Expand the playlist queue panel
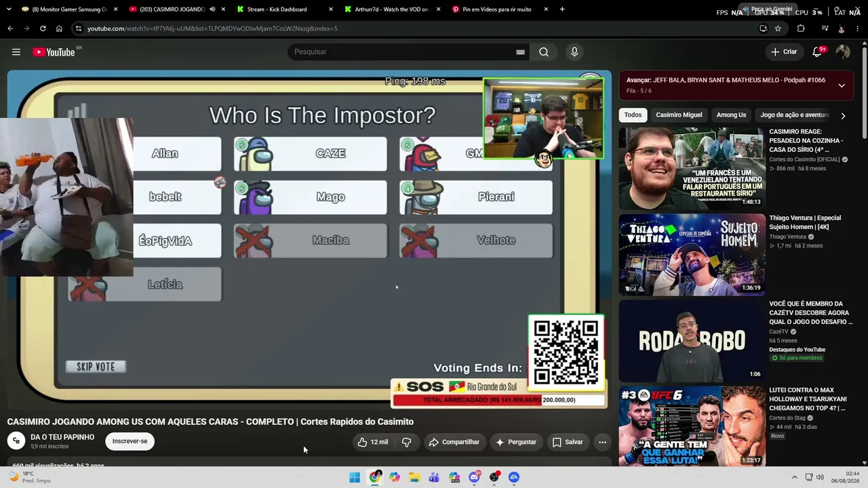This screenshot has width=868, height=488. pyautogui.click(x=842, y=85)
